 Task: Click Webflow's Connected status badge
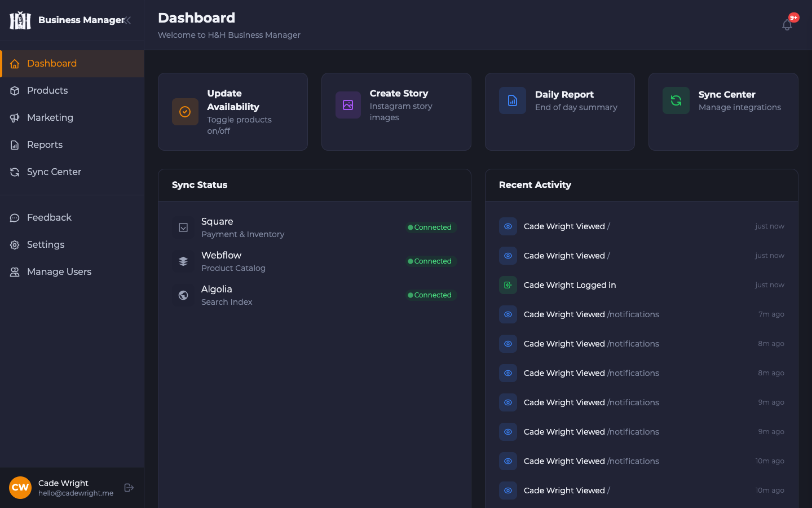point(431,261)
